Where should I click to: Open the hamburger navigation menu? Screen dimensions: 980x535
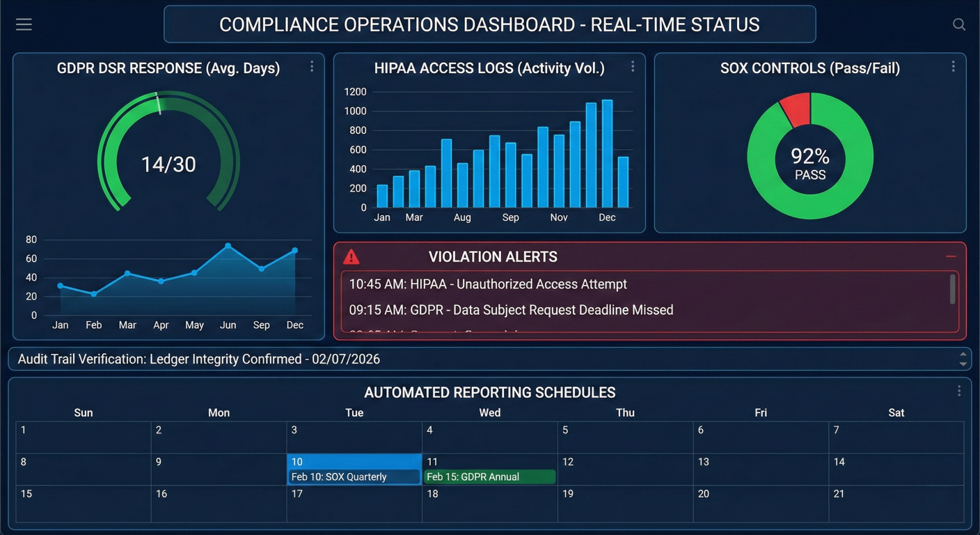(x=24, y=25)
